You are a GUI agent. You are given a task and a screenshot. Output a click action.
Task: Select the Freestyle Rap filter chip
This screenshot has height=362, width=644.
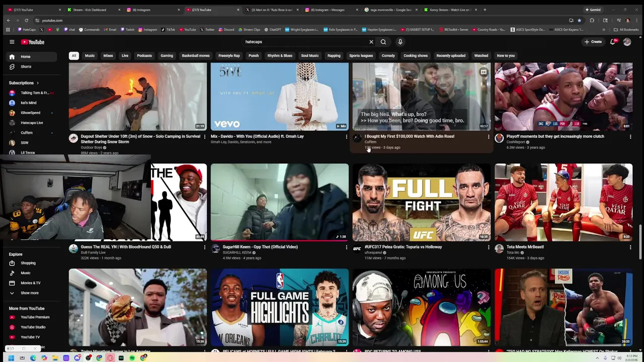click(x=229, y=56)
